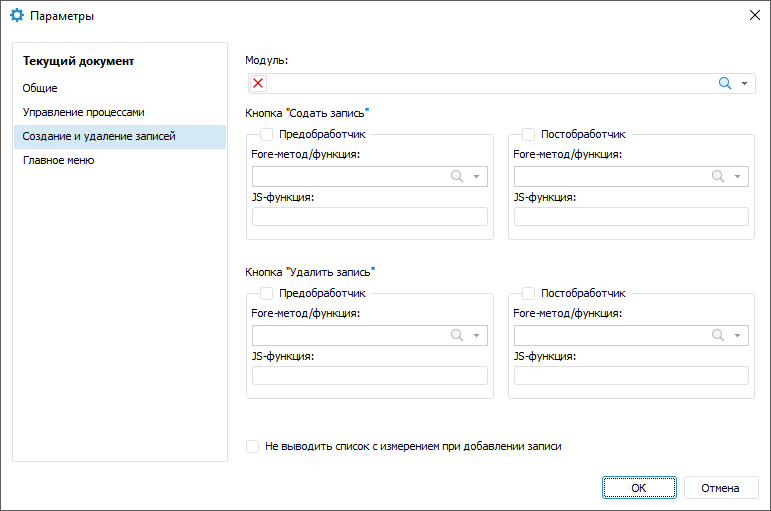
Task: Click search icon in Создать запись Предобработчик Fore-метод
Action: click(x=457, y=176)
